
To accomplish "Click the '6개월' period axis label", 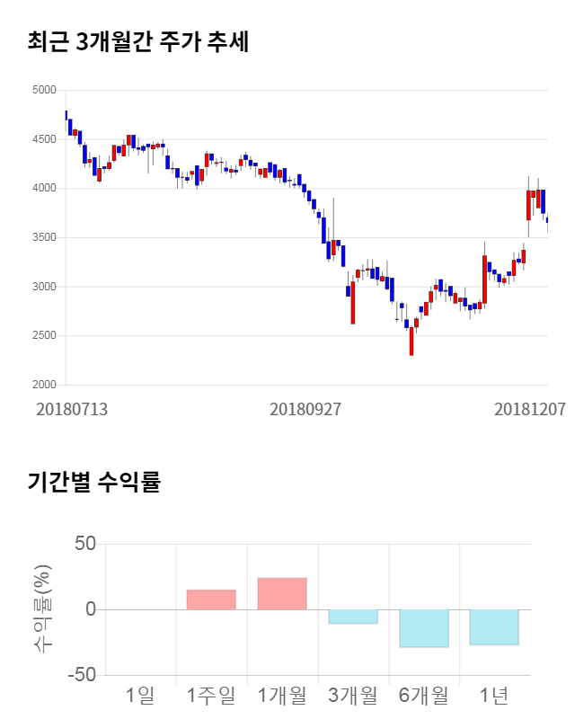I will [423, 695].
